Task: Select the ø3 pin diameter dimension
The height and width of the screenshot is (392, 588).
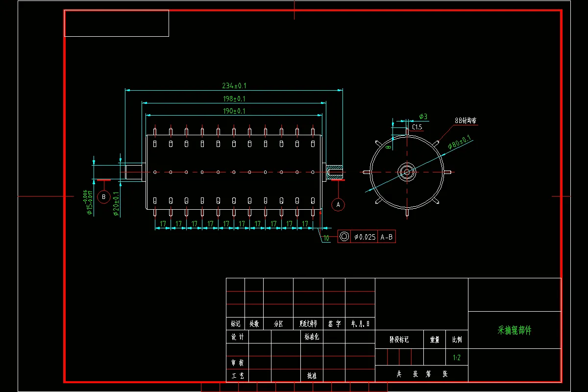Action: pos(423,117)
